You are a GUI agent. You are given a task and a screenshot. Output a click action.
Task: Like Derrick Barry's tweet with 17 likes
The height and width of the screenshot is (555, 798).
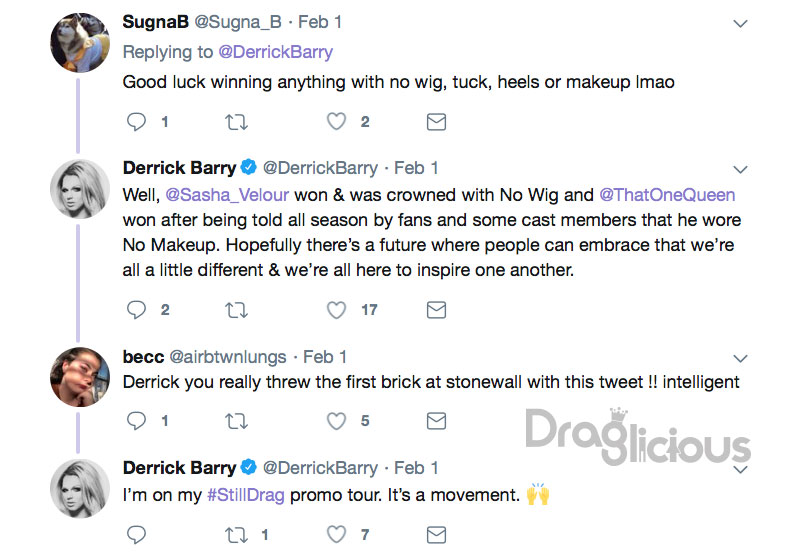pos(336,310)
